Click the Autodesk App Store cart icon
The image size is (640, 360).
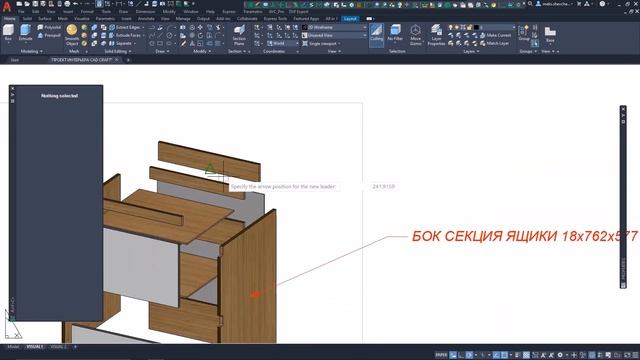pos(579,4)
